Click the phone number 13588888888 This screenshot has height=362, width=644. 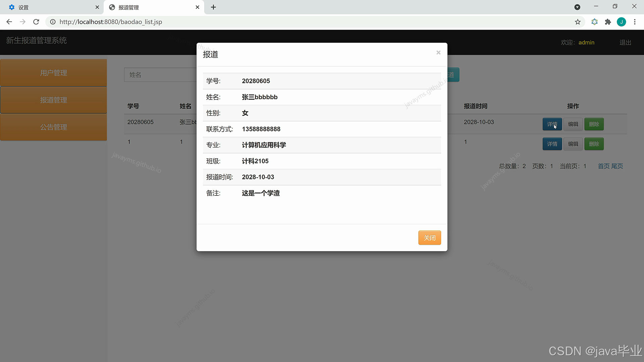point(261,129)
